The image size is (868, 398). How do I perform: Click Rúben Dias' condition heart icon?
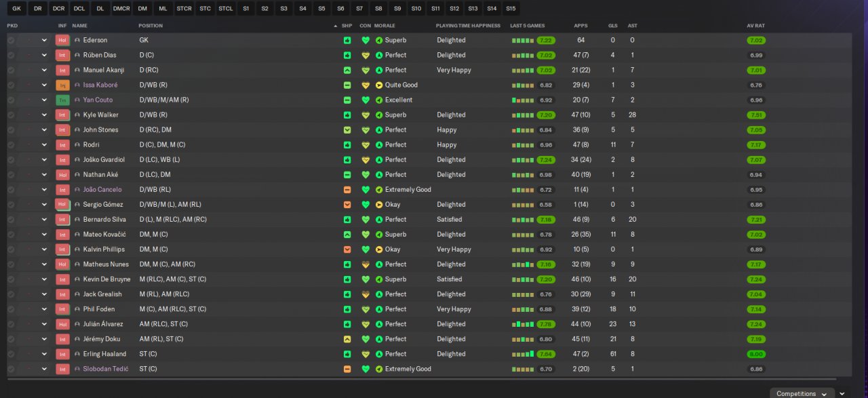point(366,55)
